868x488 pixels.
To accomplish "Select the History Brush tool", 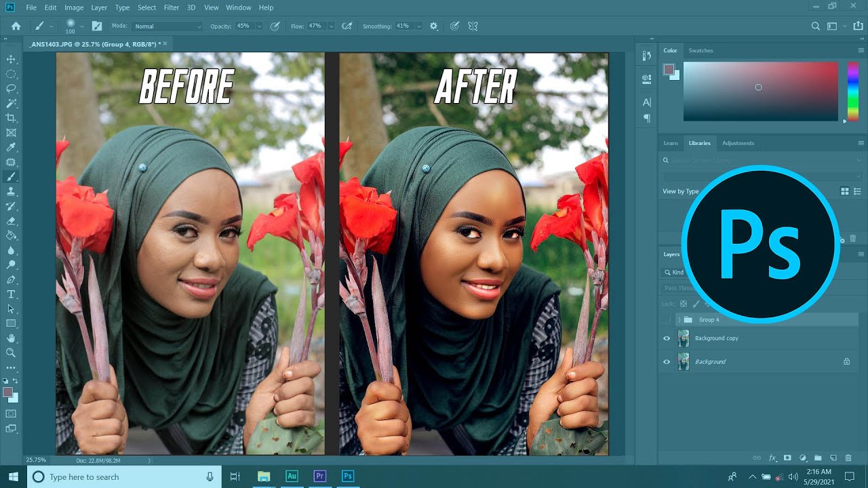I will (x=11, y=206).
